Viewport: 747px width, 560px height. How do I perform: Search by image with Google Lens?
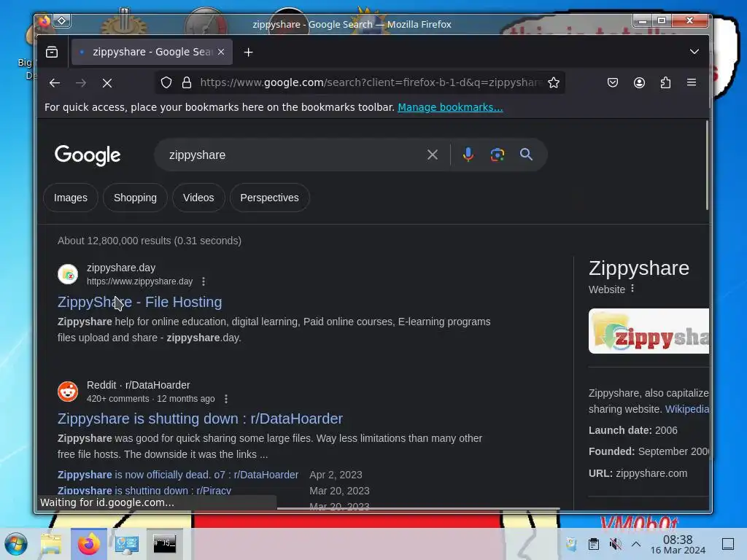pos(497,155)
